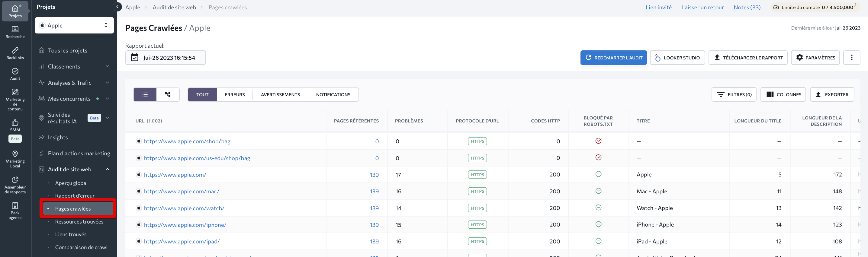Viewport: 868px width, 257px height.
Task: Click Télécharger le rapport button
Action: (748, 58)
